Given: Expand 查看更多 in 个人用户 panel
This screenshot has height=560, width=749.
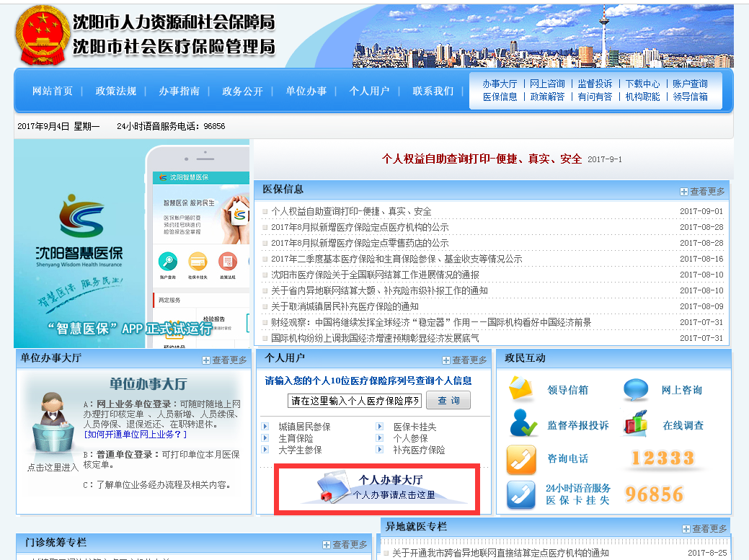Looking at the screenshot, I should [464, 360].
